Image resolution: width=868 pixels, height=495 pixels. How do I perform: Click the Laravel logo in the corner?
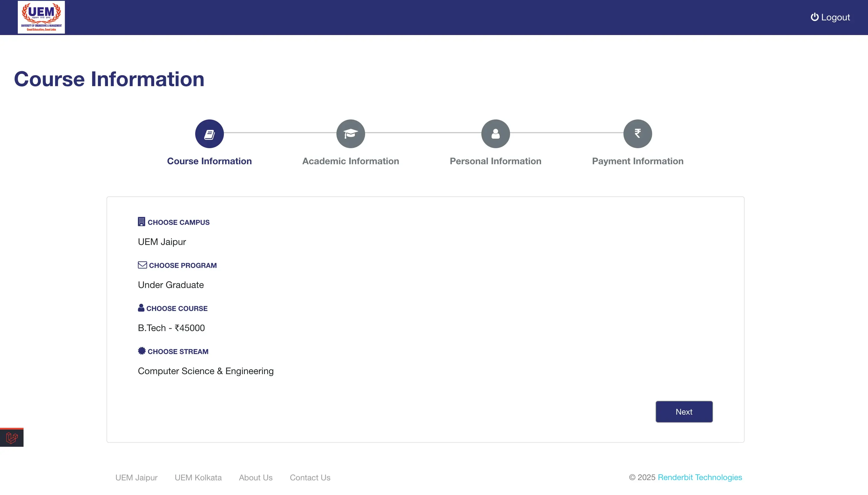11,437
